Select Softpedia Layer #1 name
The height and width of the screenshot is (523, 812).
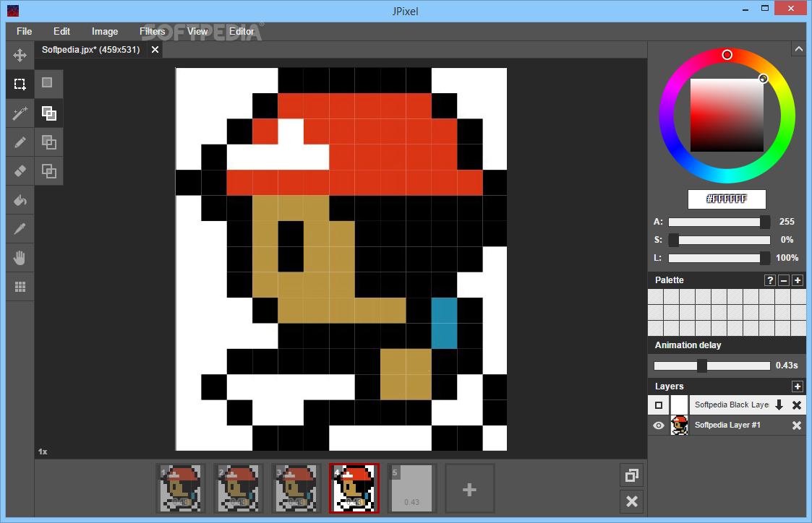[727, 425]
